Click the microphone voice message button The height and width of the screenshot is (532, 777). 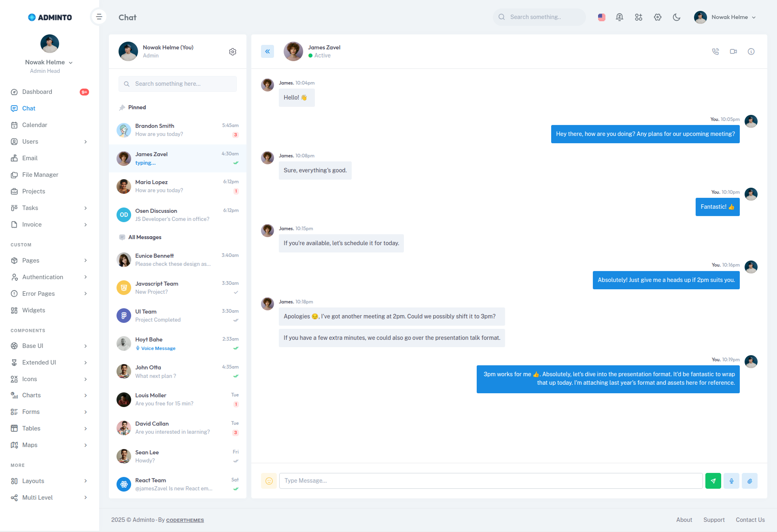click(731, 481)
